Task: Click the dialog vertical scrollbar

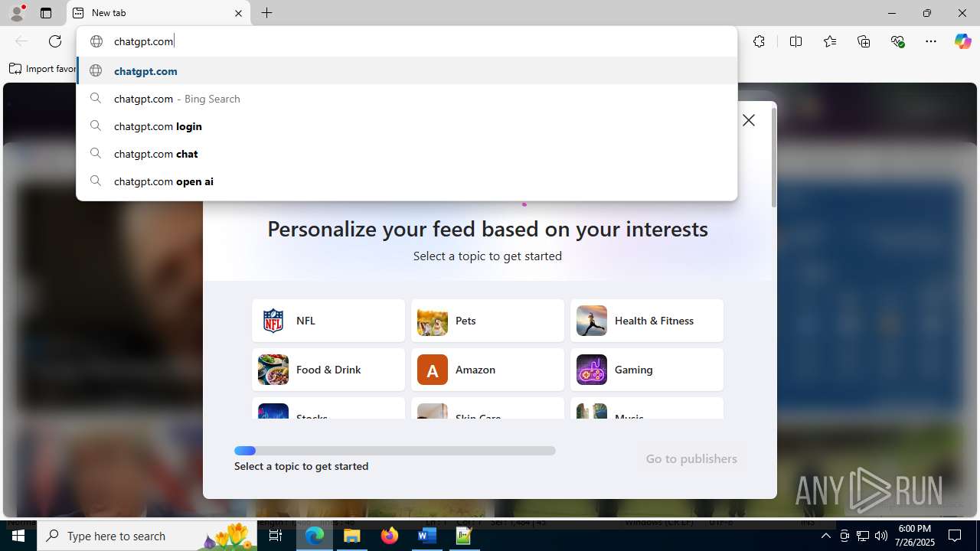Action: (x=774, y=157)
